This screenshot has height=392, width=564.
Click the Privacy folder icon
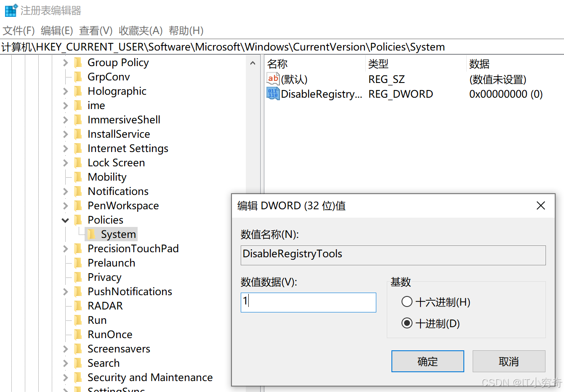pos(78,277)
